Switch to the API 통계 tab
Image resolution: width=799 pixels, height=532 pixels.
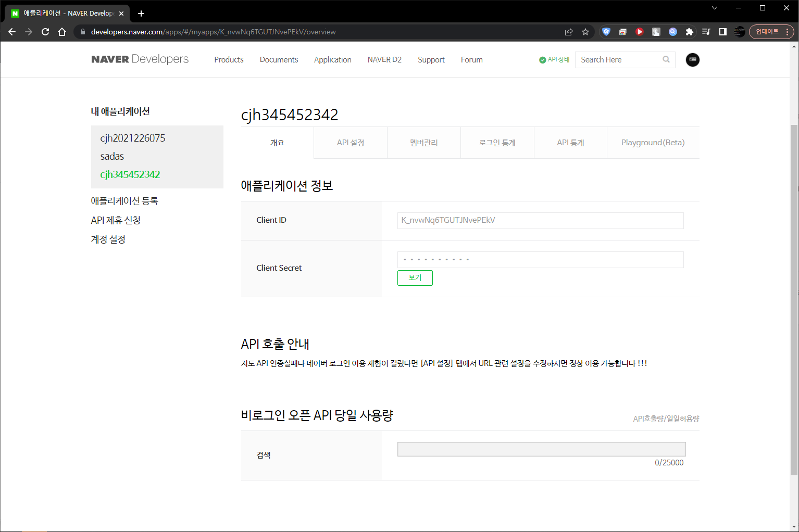coord(570,142)
